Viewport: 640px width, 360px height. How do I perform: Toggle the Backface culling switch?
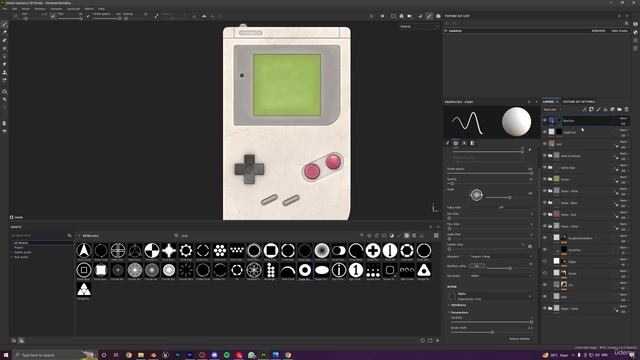477,266
